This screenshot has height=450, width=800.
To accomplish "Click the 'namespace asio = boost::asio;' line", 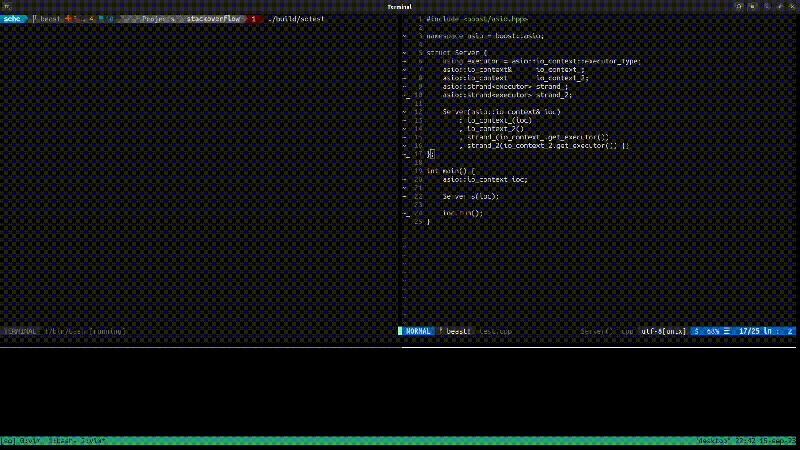I will click(485, 36).
